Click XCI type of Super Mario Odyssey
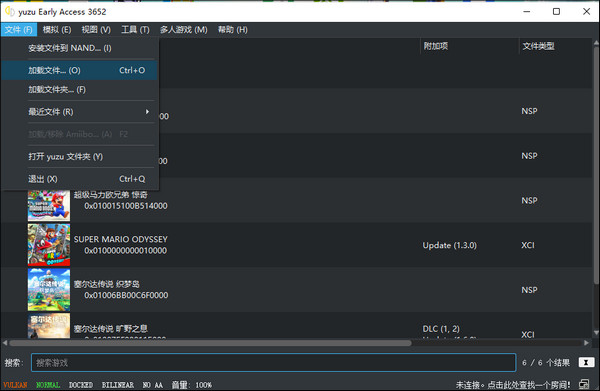The width and height of the screenshot is (600, 391). point(528,245)
